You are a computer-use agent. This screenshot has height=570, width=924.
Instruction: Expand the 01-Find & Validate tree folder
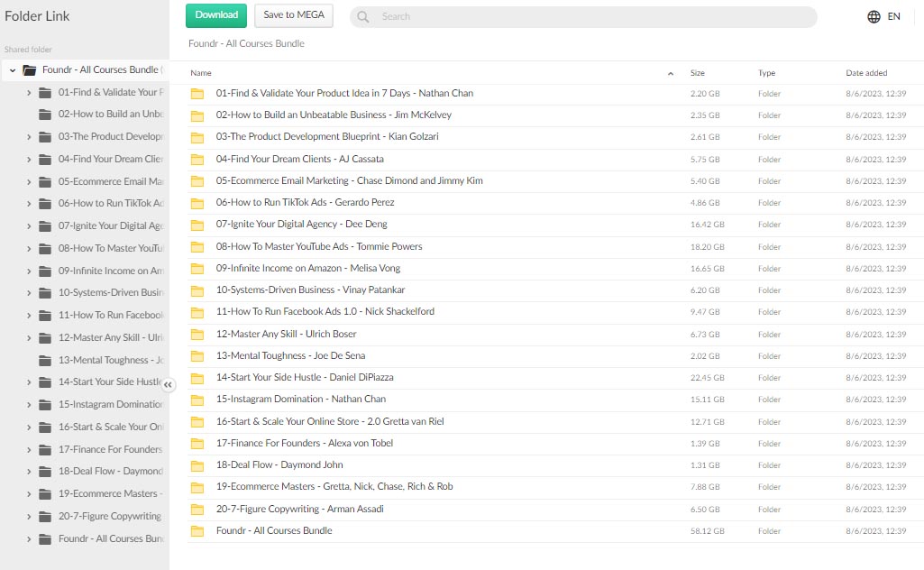(29, 93)
